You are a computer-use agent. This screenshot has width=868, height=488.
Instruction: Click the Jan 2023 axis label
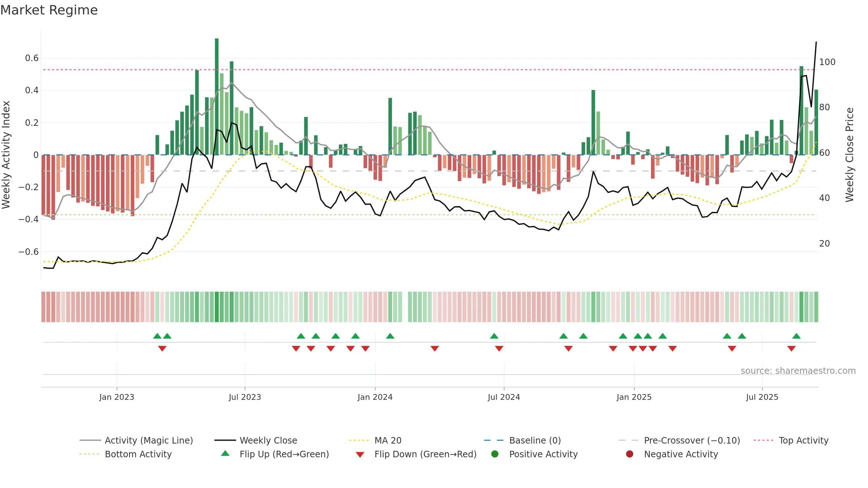pyautogui.click(x=117, y=397)
